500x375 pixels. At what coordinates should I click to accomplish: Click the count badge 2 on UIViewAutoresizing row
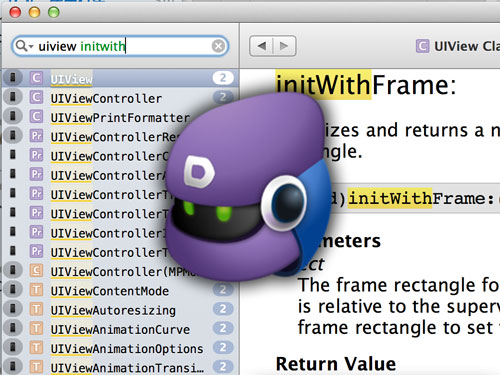point(223,309)
